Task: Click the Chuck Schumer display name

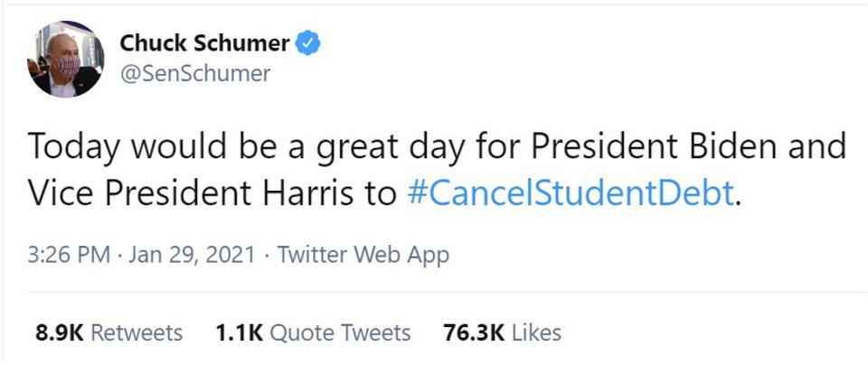Action: pos(204,43)
